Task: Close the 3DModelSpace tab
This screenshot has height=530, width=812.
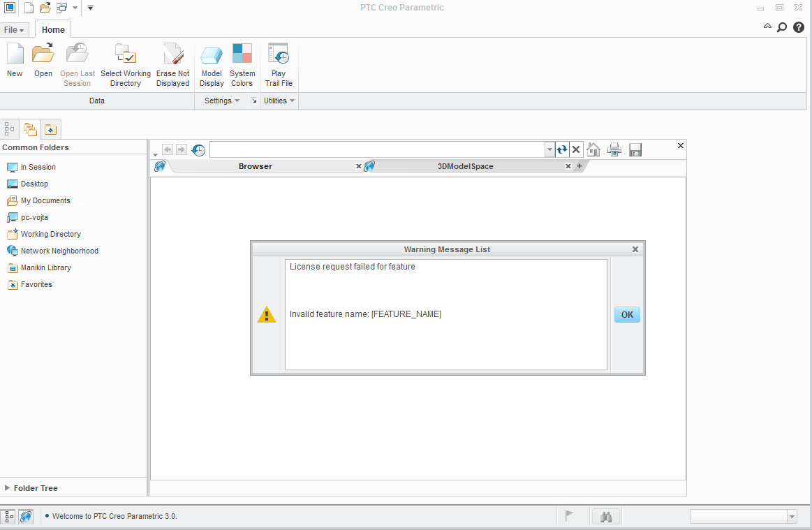Action: [568, 166]
